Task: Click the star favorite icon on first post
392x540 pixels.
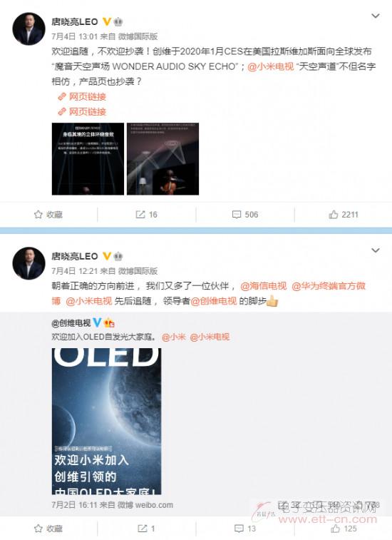Action: [x=38, y=215]
